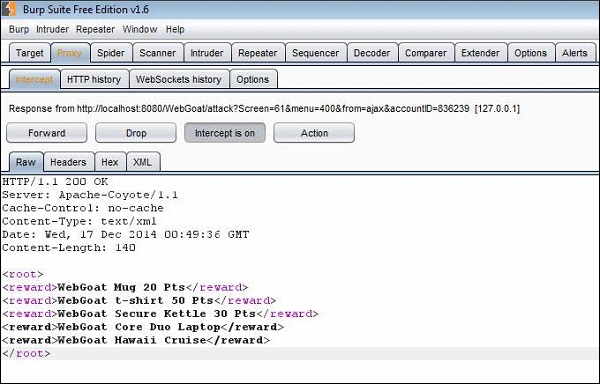Viewport: 600px width, 384px height.
Task: Select the Proxy tab
Action: click(70, 53)
